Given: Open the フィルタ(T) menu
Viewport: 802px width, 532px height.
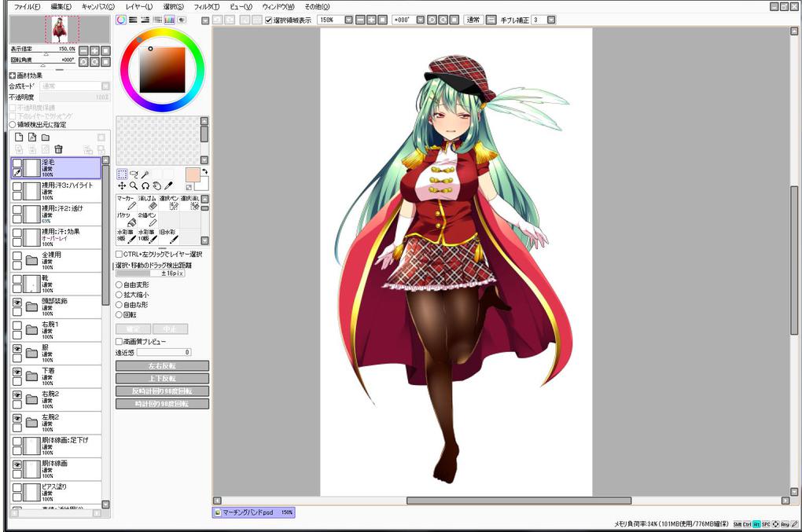Looking at the screenshot, I should click(207, 6).
